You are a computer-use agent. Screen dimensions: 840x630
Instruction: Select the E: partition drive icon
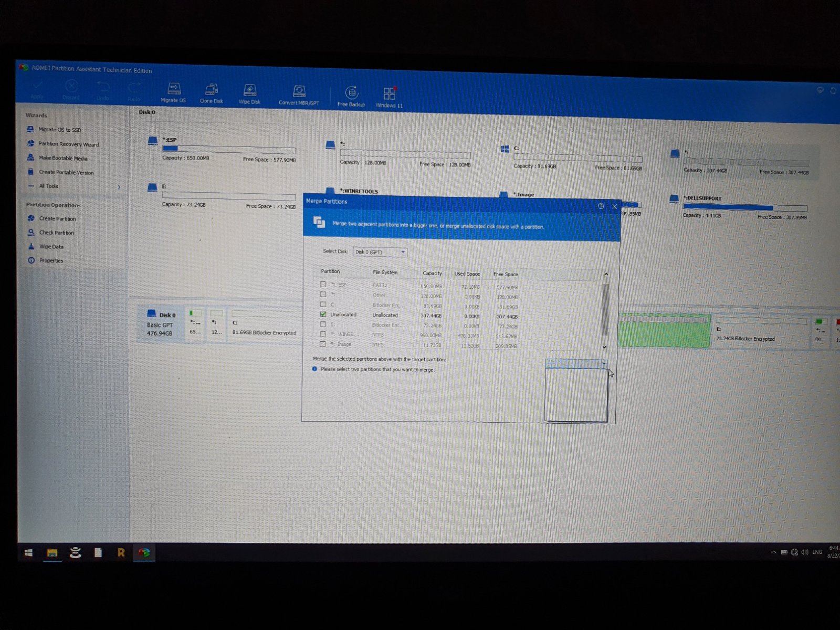point(152,187)
